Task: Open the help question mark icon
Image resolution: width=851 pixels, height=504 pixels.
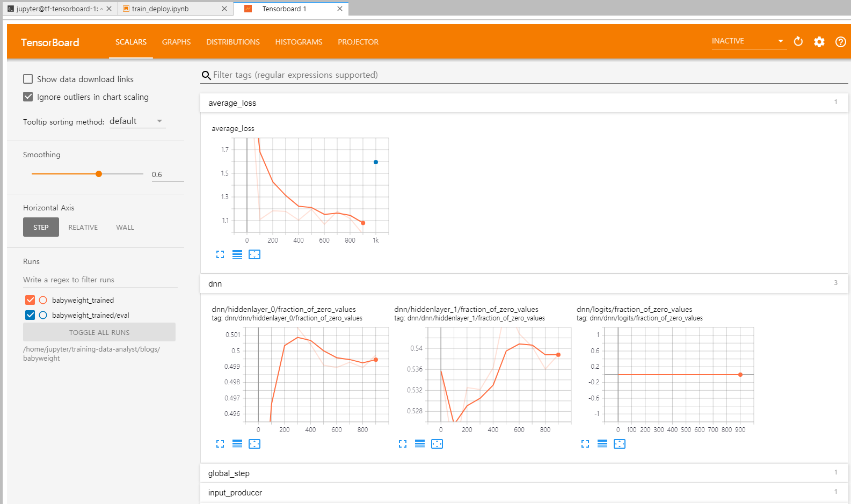Action: 841,42
